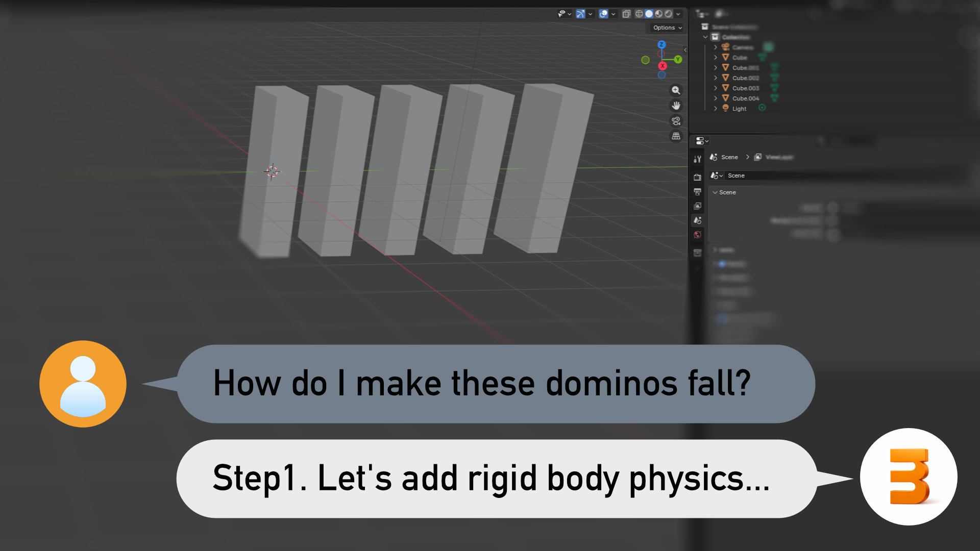
Task: Open the viewport shading options dropdown
Action: [x=678, y=14]
